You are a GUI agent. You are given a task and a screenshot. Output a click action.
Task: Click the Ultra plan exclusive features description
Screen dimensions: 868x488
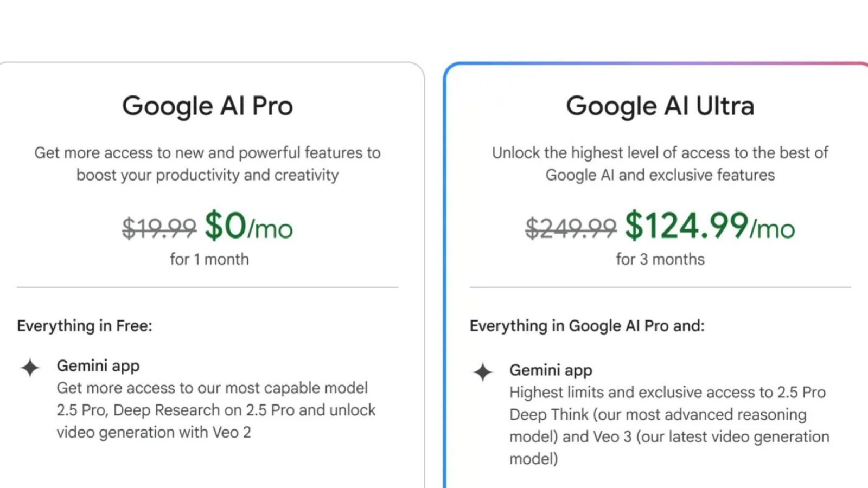coord(660,164)
